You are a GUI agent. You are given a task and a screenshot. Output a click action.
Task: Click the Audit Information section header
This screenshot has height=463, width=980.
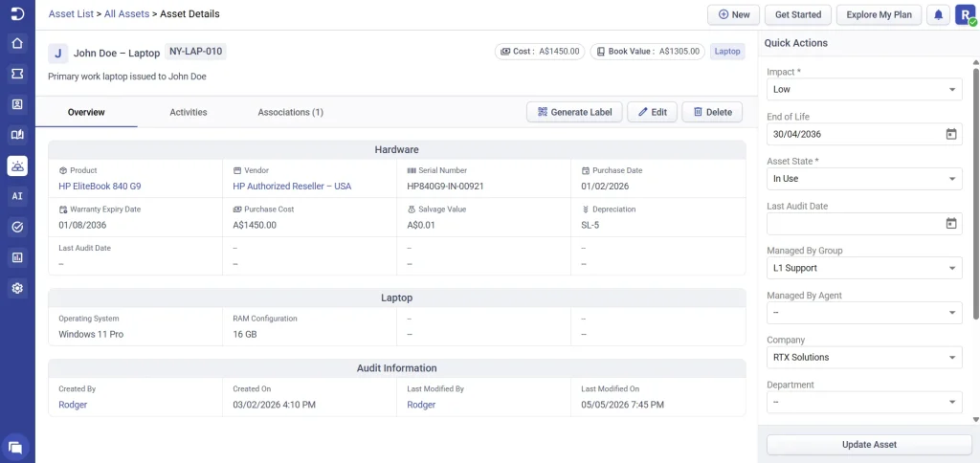tap(397, 368)
